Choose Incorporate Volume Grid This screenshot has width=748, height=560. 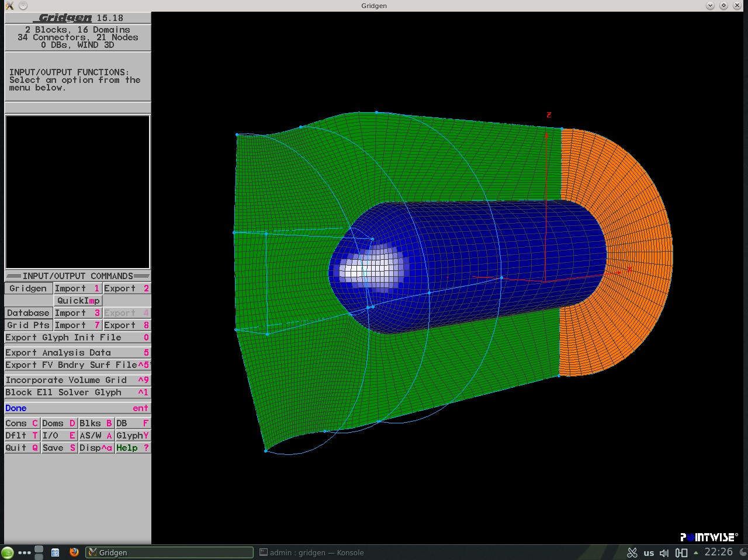coord(77,380)
